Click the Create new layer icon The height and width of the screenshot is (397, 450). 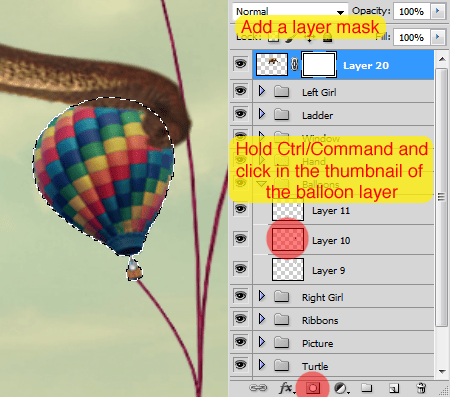tap(394, 388)
